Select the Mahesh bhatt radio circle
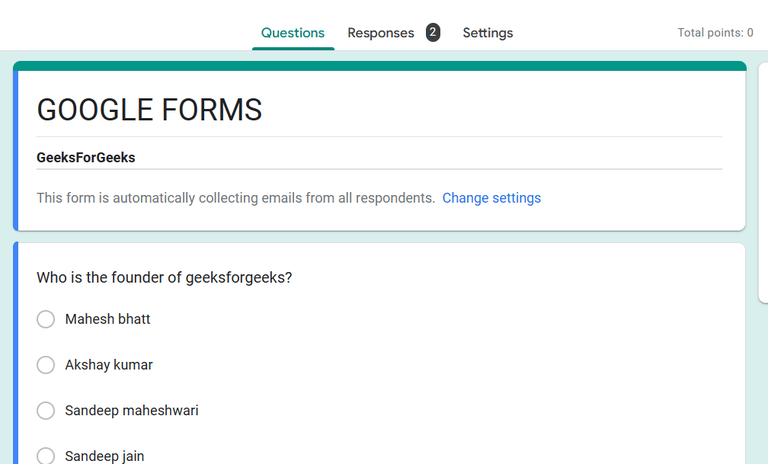This screenshot has width=768, height=464. tap(45, 319)
